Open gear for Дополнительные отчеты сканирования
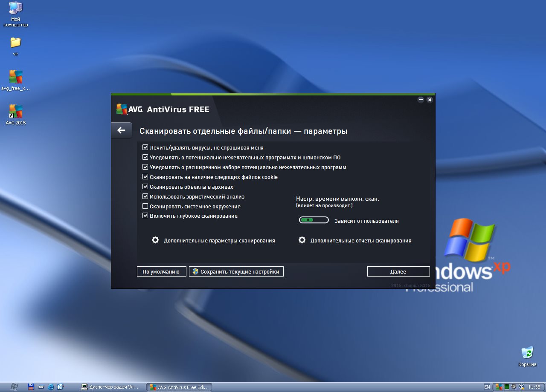The width and height of the screenshot is (546, 392). pyautogui.click(x=302, y=240)
